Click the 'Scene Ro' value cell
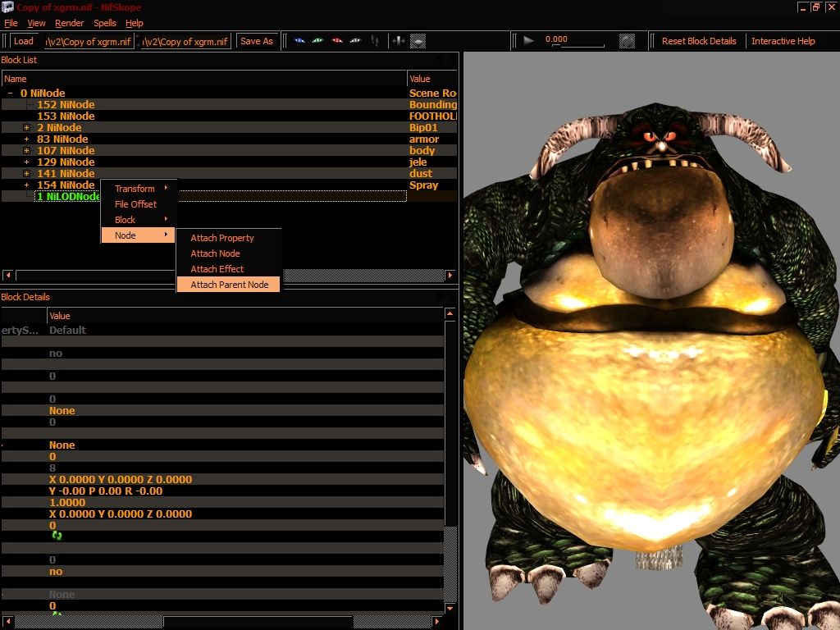This screenshot has height=630, width=840. tap(432, 94)
